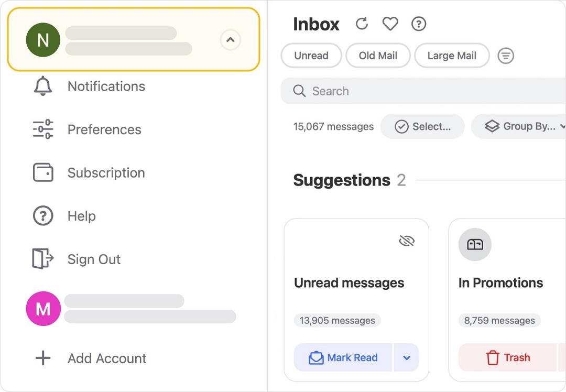Click the refresh icon next to Inbox
Image resolution: width=566 pixels, height=392 pixels.
click(361, 24)
